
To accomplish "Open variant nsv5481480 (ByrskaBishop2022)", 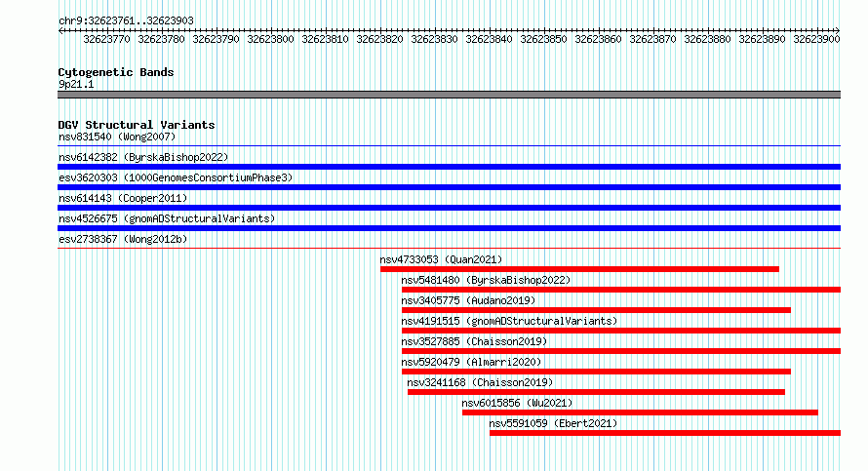I will 486,280.
